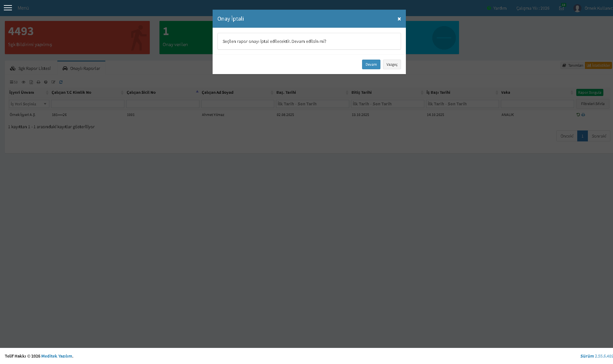Open the Örnek Kullanıcı account menu
This screenshot has width=613, height=364.
pyautogui.click(x=598, y=8)
